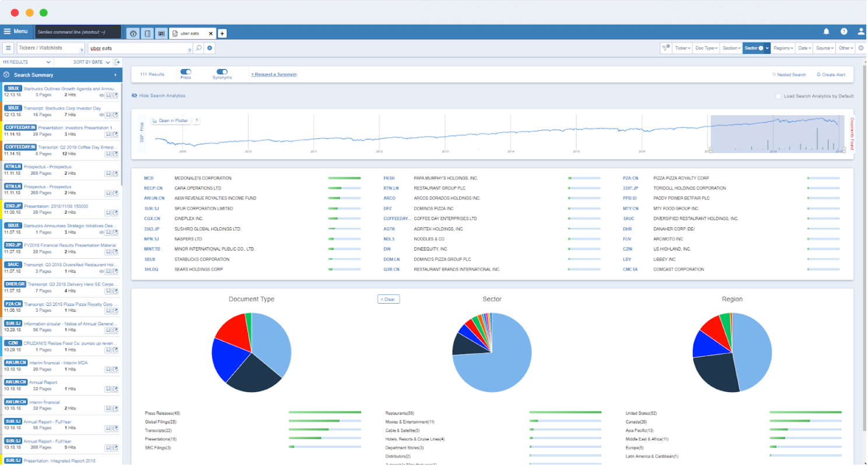Open chart in Plotter

[171, 120]
